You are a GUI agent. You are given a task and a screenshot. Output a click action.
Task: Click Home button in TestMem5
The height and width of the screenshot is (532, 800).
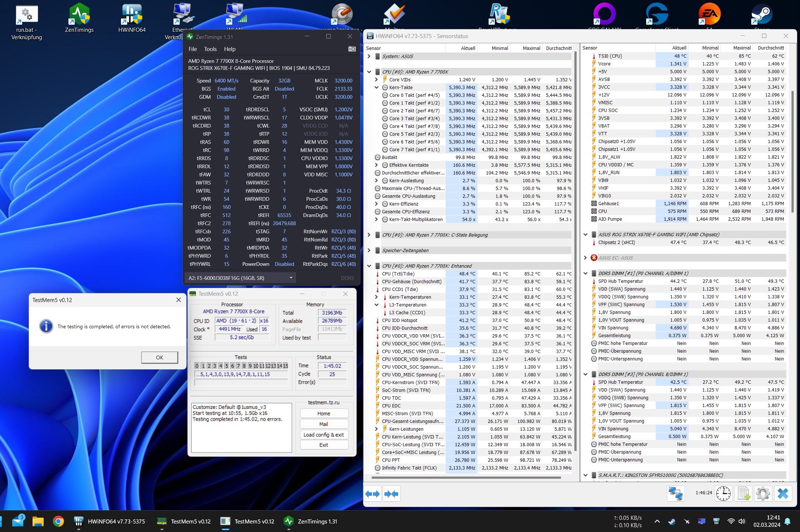tap(324, 413)
